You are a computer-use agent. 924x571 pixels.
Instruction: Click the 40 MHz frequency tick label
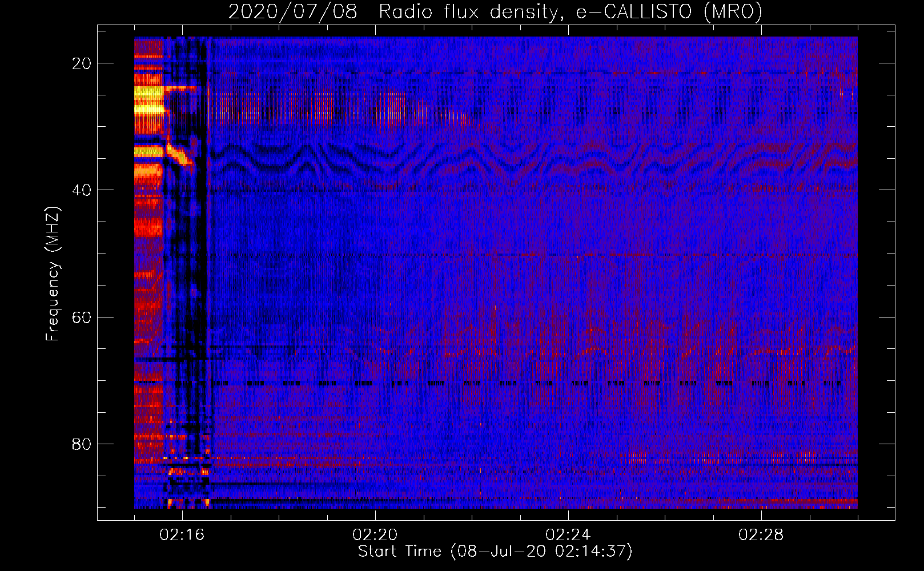pos(82,190)
